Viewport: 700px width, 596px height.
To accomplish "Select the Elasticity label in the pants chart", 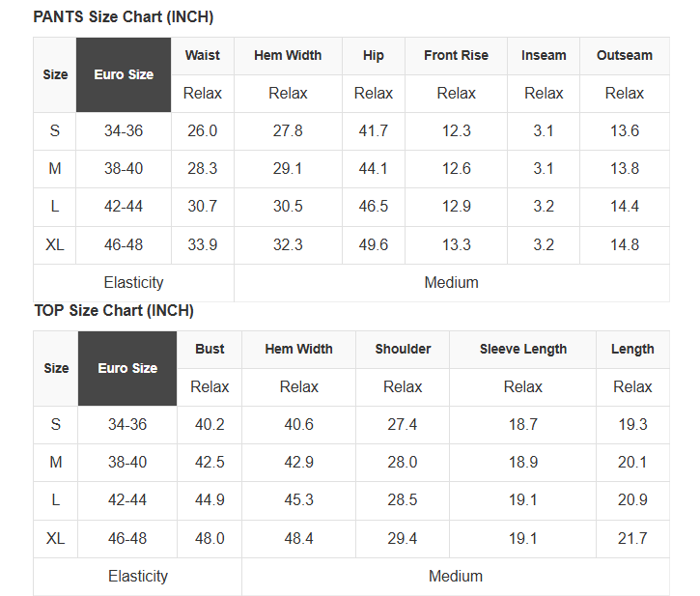I will pos(133,283).
